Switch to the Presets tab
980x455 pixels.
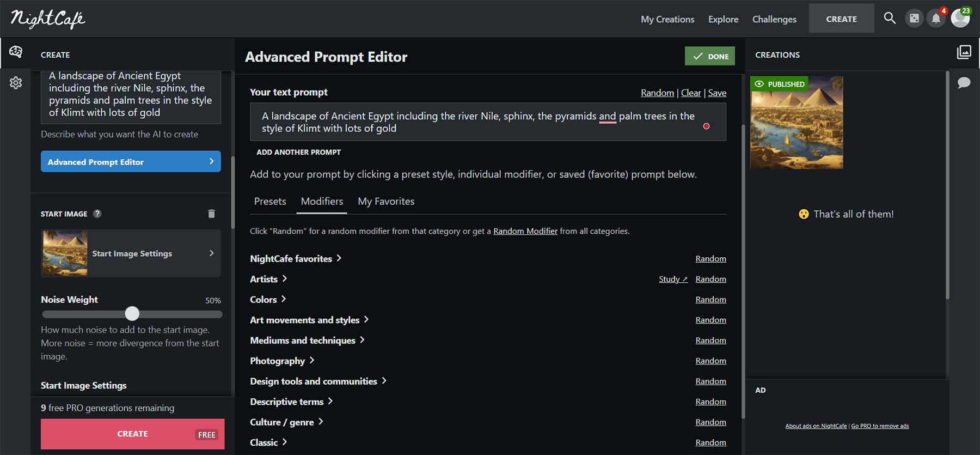coord(270,202)
